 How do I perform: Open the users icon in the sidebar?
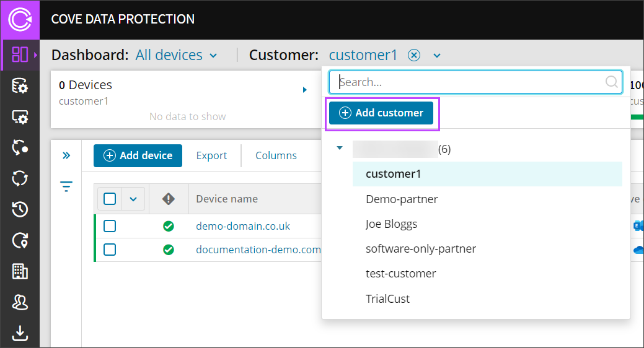click(20, 302)
